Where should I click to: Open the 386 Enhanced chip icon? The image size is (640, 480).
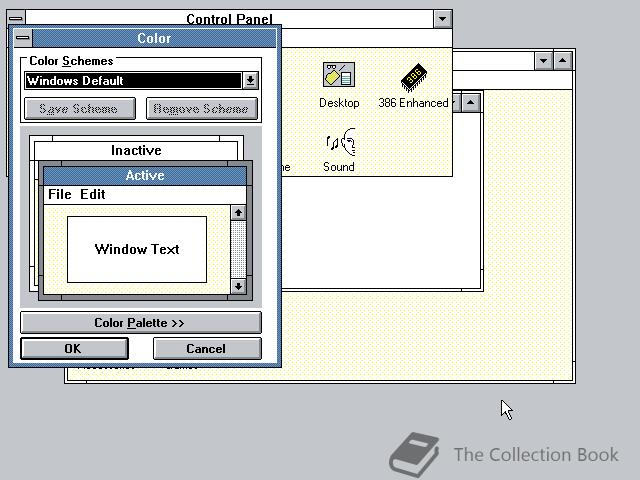413,85
